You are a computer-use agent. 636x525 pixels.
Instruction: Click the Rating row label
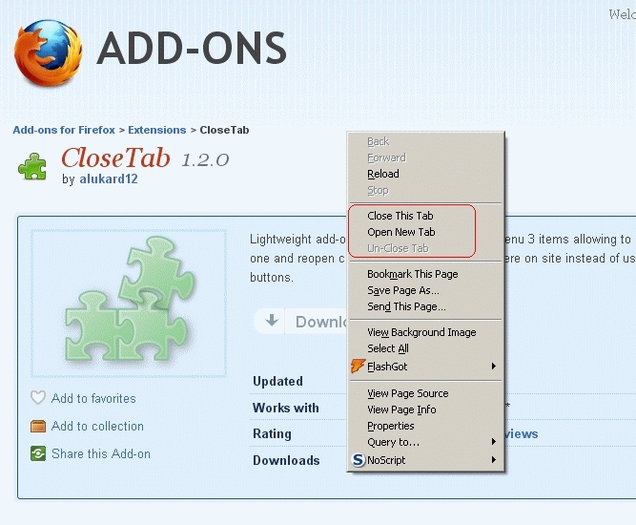pyautogui.click(x=272, y=434)
